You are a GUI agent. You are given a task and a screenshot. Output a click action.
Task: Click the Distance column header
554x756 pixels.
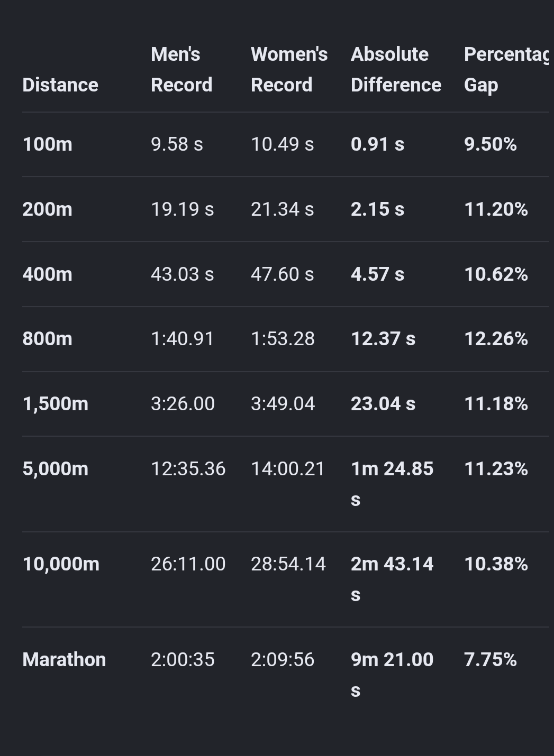[x=60, y=85]
